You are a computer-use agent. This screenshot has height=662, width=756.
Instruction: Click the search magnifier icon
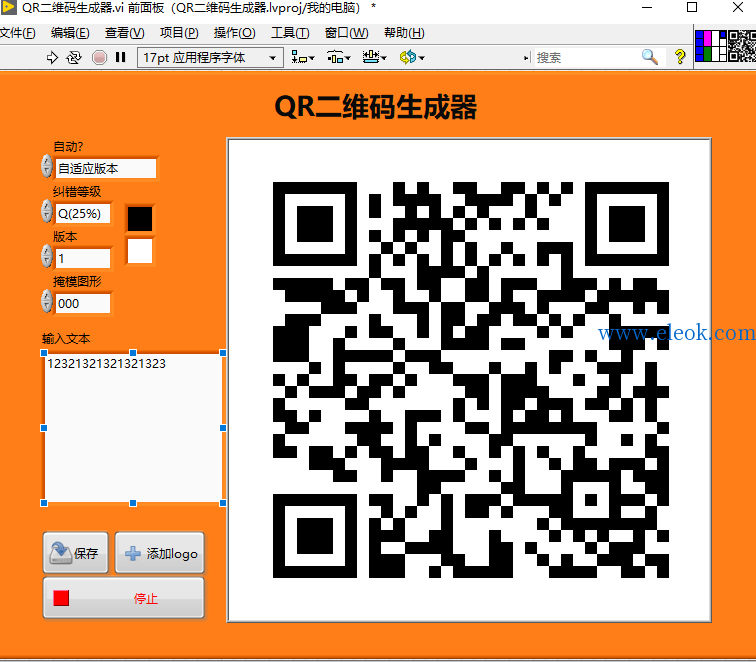(x=649, y=57)
